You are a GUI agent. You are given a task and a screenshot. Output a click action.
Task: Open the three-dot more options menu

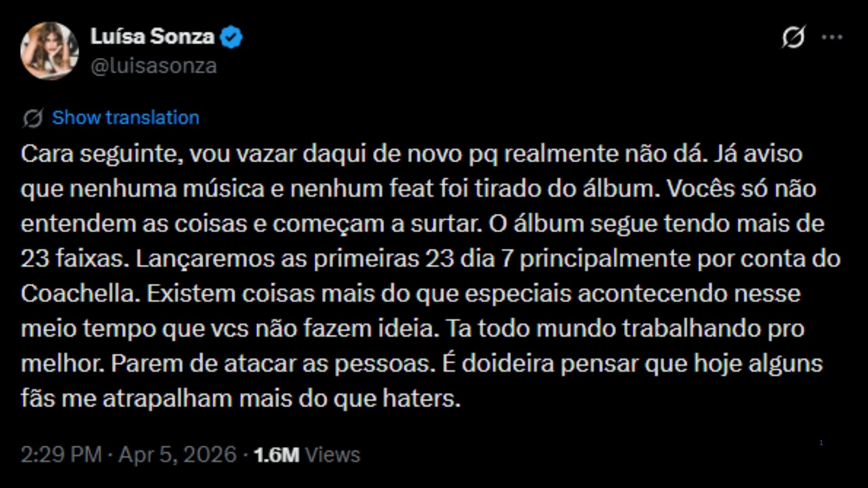point(832,37)
